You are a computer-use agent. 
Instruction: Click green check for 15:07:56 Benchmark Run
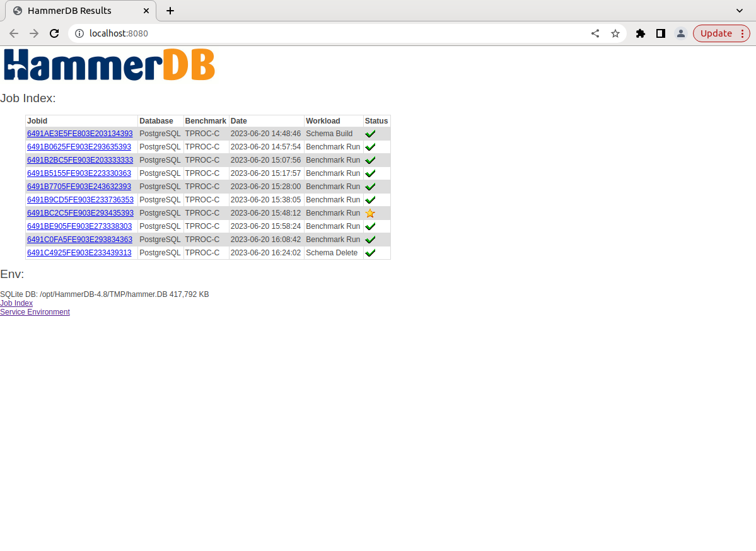point(370,160)
